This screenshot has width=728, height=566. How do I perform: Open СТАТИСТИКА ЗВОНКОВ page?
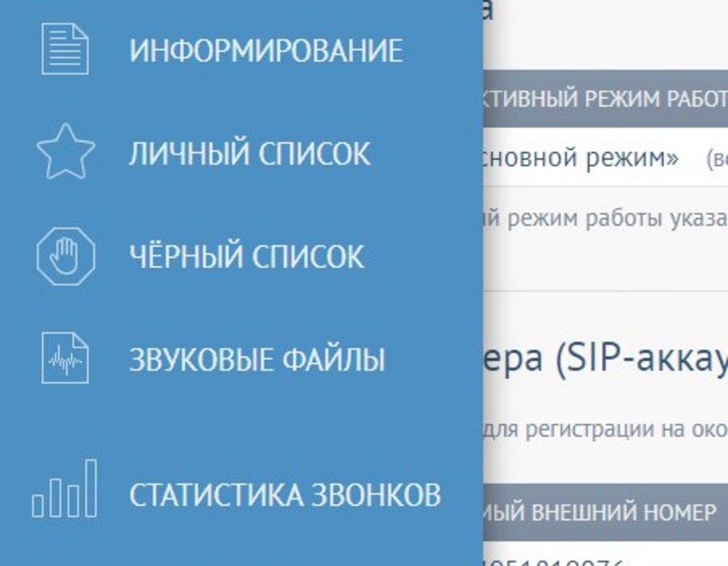pyautogui.click(x=285, y=495)
